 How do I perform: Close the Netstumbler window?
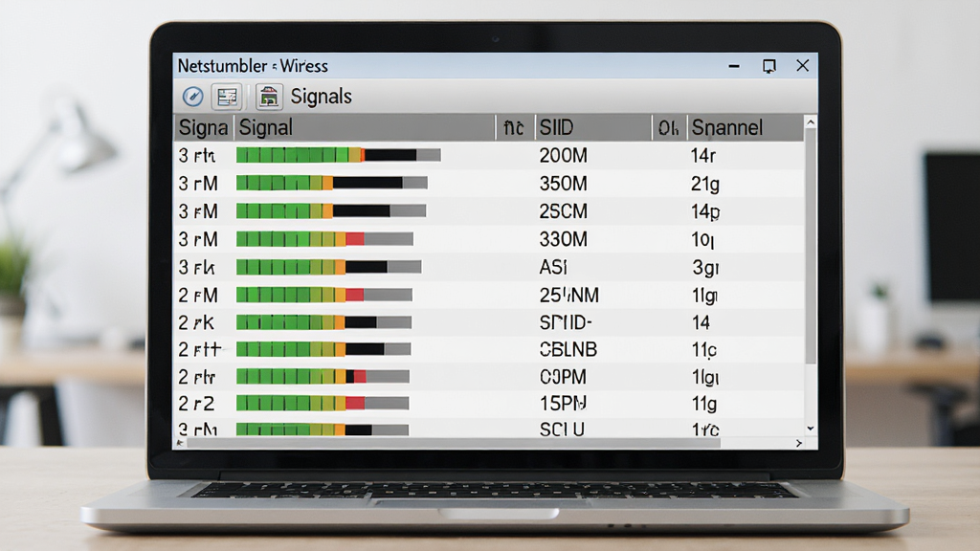pyautogui.click(x=803, y=66)
